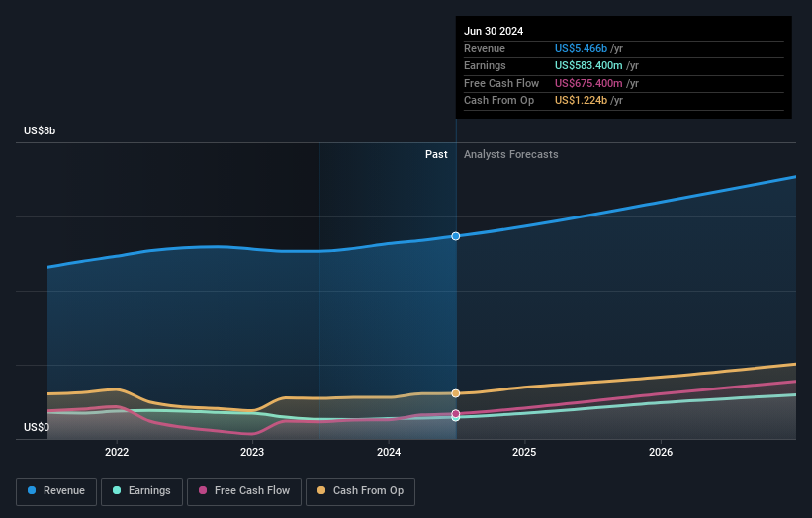The width and height of the screenshot is (812, 518).
Task: Click the Revenue row label in tooltip
Action: pos(485,48)
